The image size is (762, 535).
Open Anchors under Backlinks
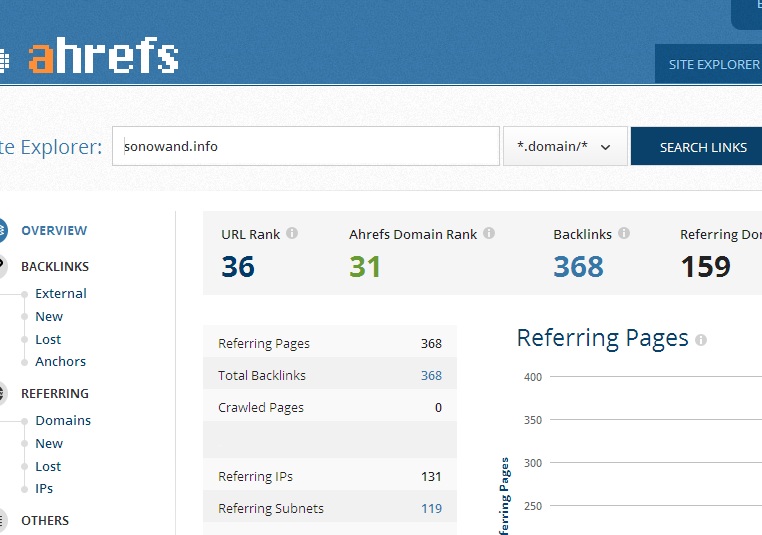click(61, 362)
